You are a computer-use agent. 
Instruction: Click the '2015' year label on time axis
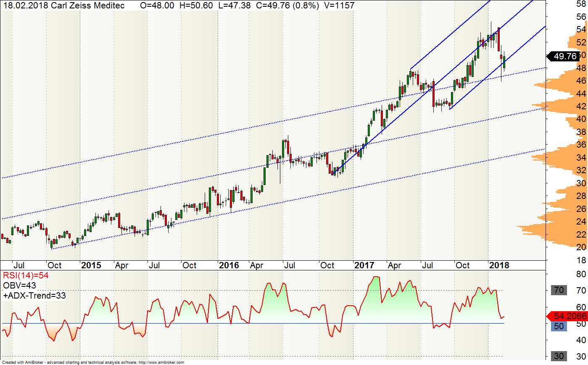tap(91, 265)
